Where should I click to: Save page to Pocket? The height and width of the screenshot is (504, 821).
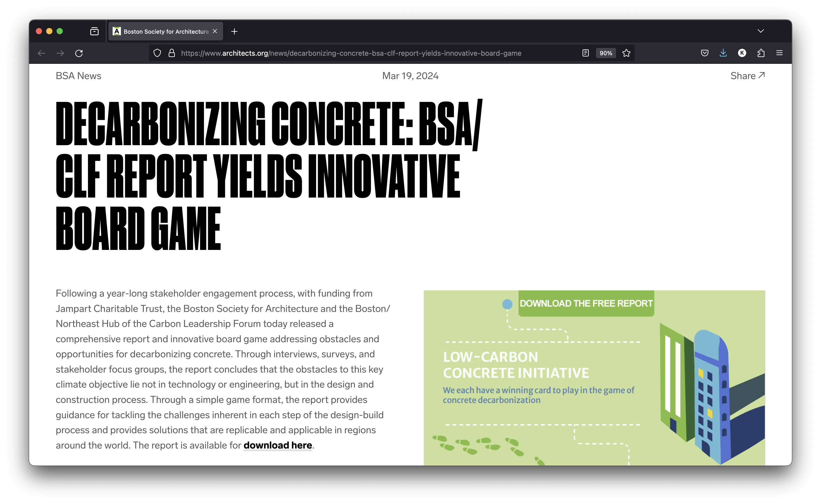click(704, 53)
